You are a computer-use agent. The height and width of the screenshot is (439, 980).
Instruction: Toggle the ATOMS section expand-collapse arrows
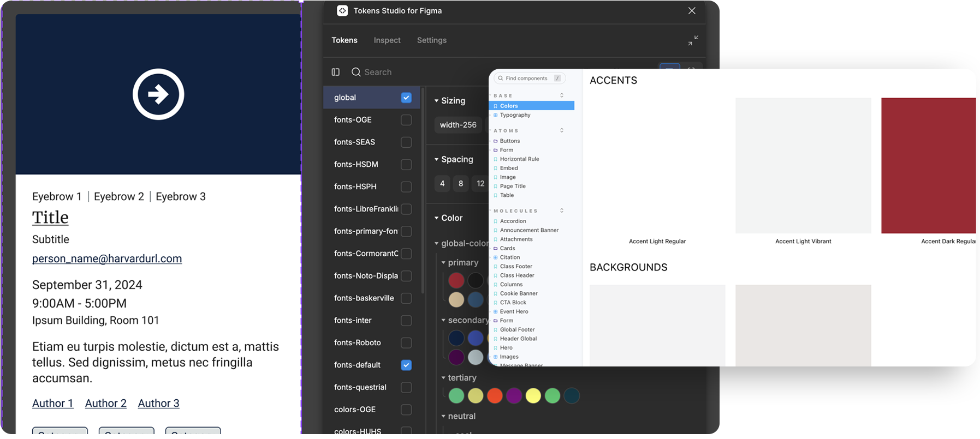[x=562, y=130]
